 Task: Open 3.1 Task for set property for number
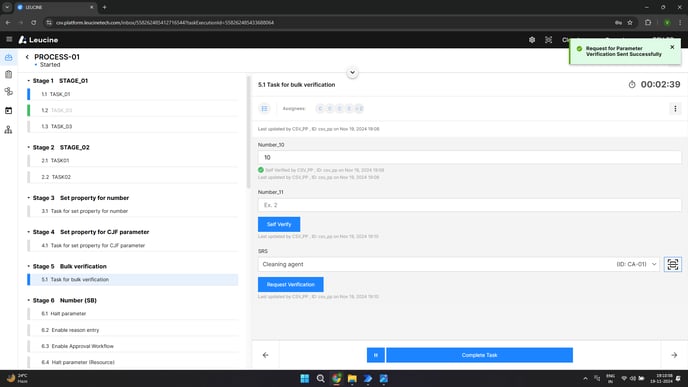pyautogui.click(x=133, y=211)
